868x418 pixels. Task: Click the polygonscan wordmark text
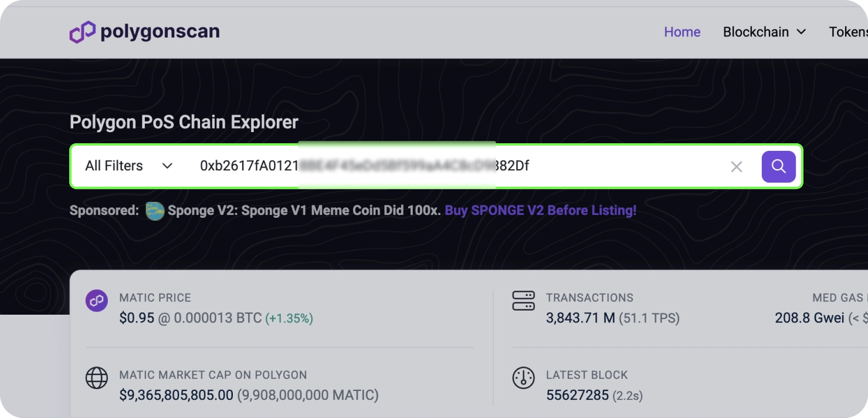(x=160, y=32)
